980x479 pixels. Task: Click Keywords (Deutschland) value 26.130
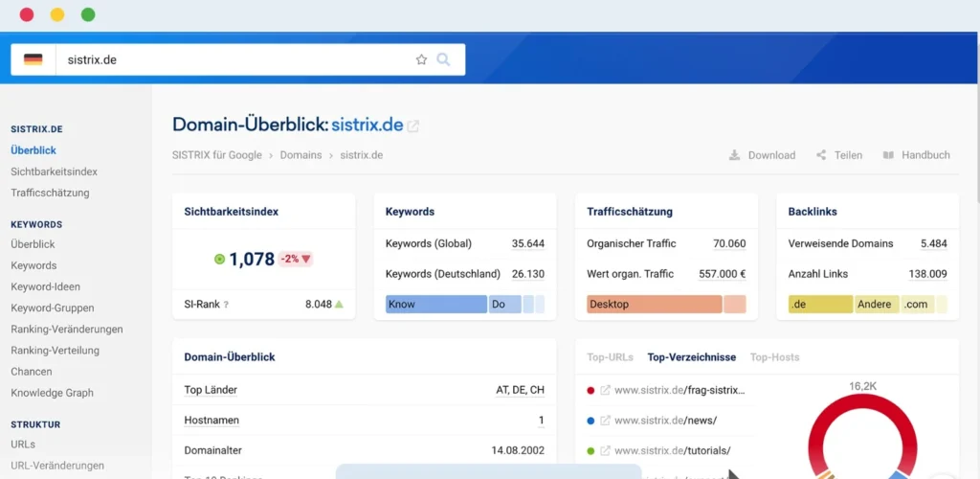(528, 274)
